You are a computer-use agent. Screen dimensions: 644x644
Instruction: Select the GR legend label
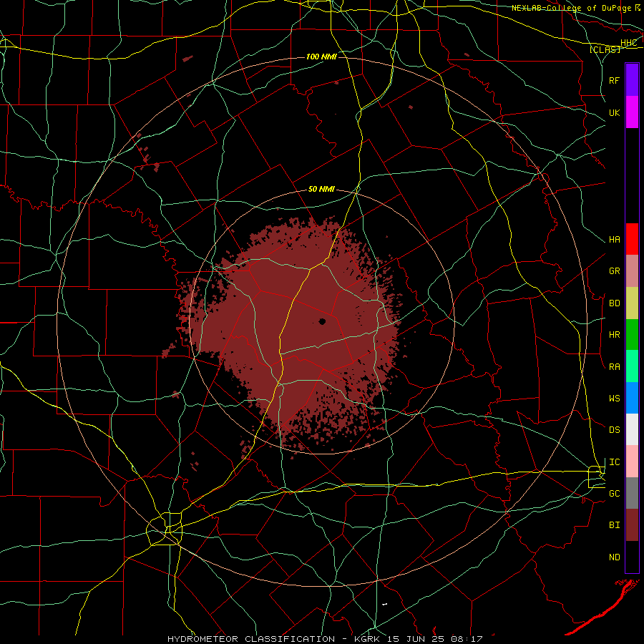point(614,271)
